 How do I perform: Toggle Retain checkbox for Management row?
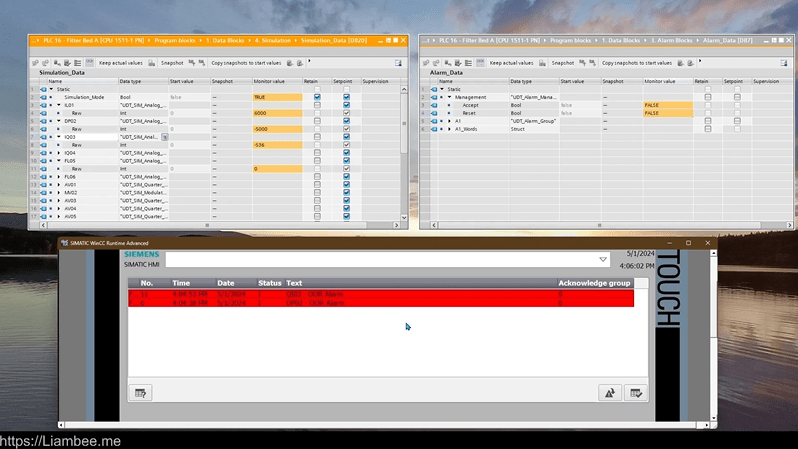[x=708, y=97]
